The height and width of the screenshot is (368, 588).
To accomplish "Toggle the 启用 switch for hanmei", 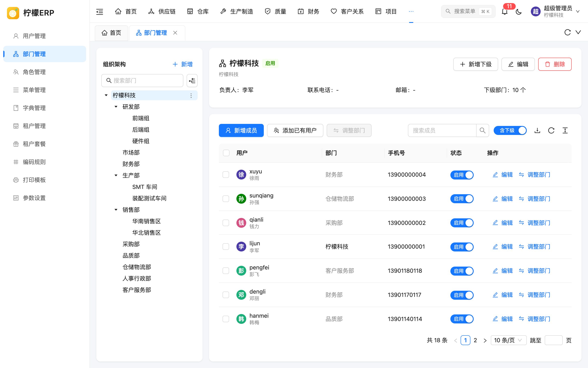I will click(462, 319).
